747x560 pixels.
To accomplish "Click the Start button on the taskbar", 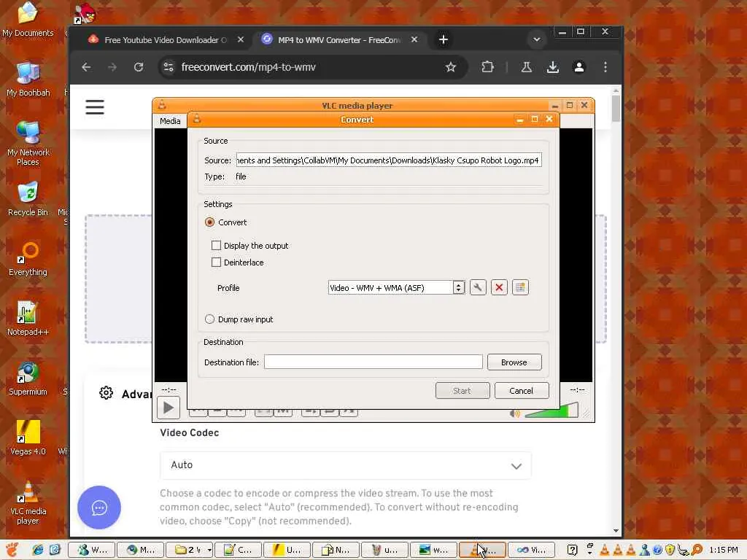I will click(x=12, y=550).
